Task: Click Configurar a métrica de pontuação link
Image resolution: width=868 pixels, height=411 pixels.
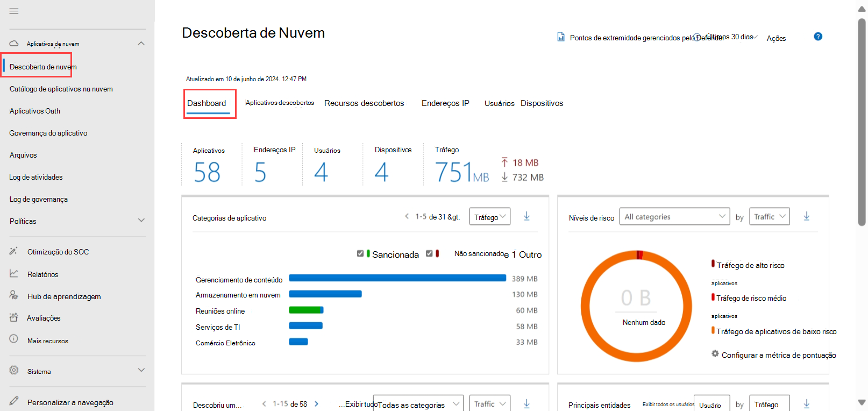Action: click(778, 355)
